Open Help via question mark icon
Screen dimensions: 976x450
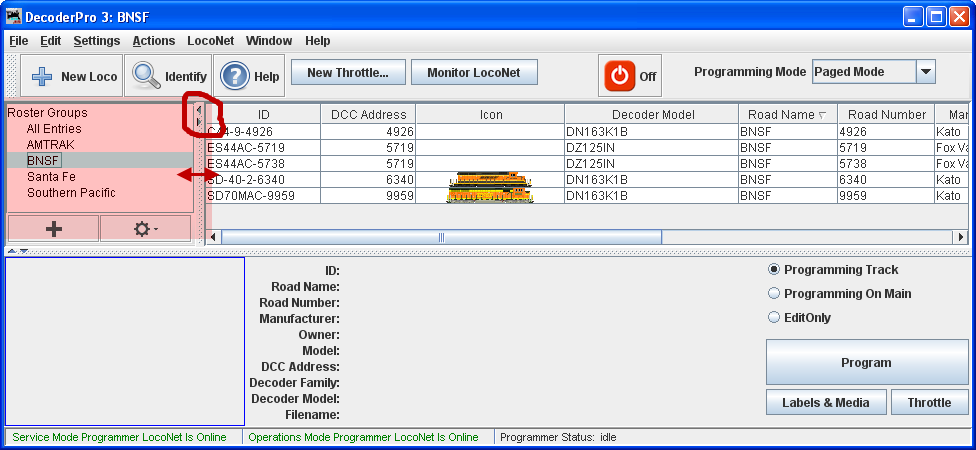235,76
